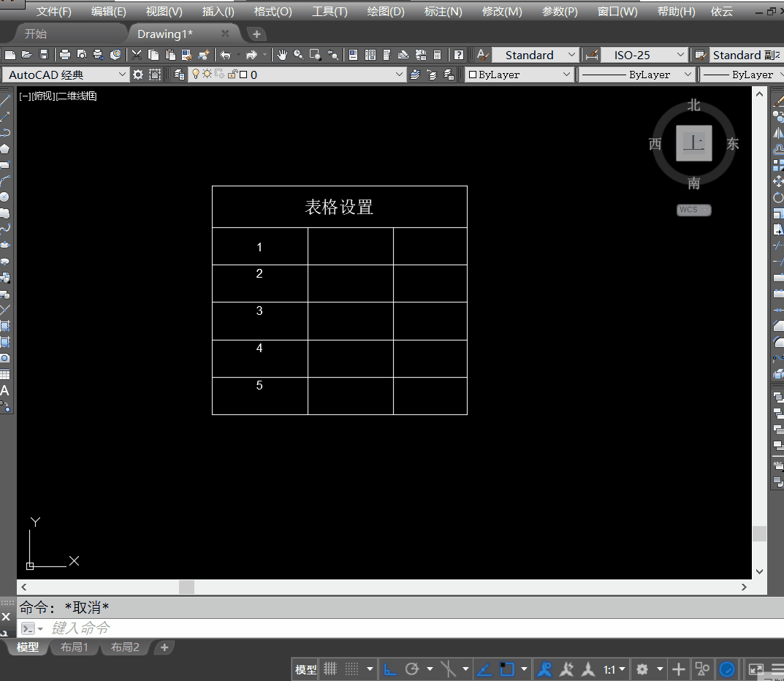This screenshot has width=784, height=681.
Task: Select the Multiline Text A tool
Action: [x=5, y=390]
